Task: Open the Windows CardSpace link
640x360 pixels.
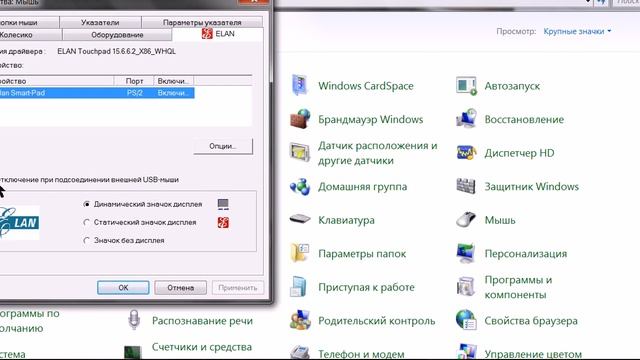Action: click(366, 86)
